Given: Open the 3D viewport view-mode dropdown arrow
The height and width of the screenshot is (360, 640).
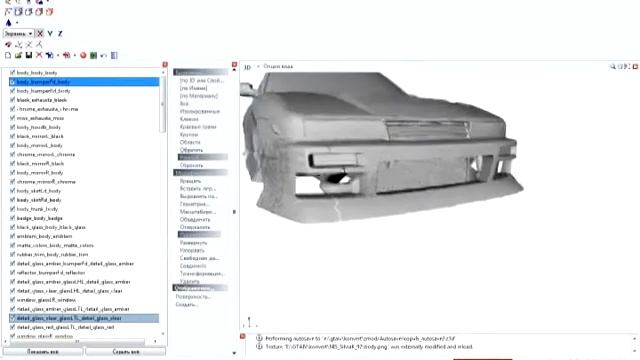Looking at the screenshot, I should click(258, 66).
